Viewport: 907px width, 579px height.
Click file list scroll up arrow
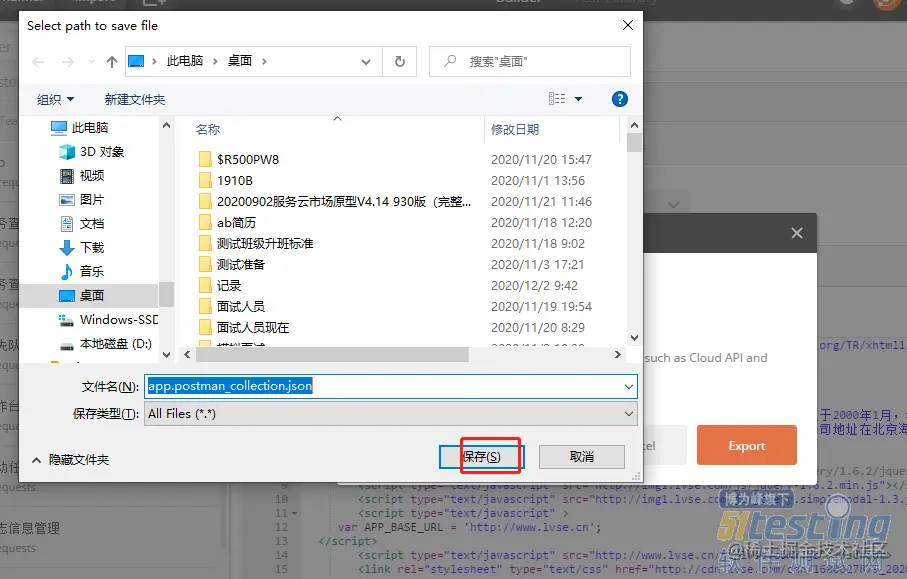pos(634,125)
